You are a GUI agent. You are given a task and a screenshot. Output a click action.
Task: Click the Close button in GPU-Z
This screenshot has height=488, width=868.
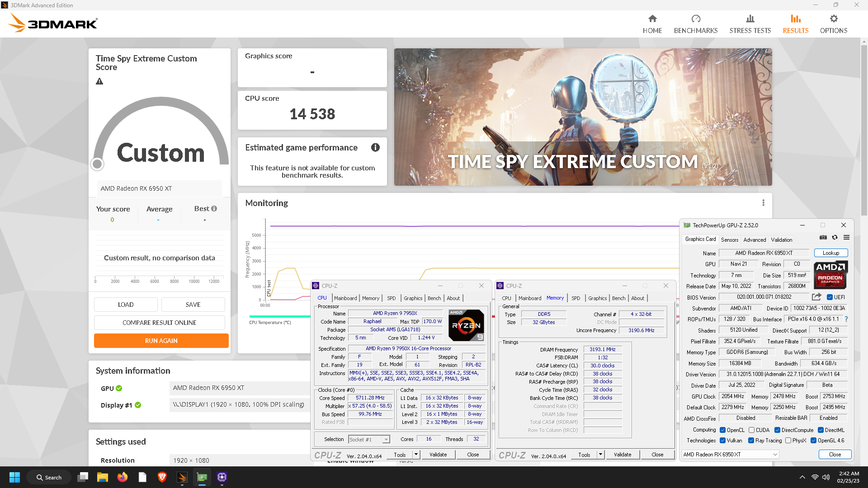click(835, 455)
